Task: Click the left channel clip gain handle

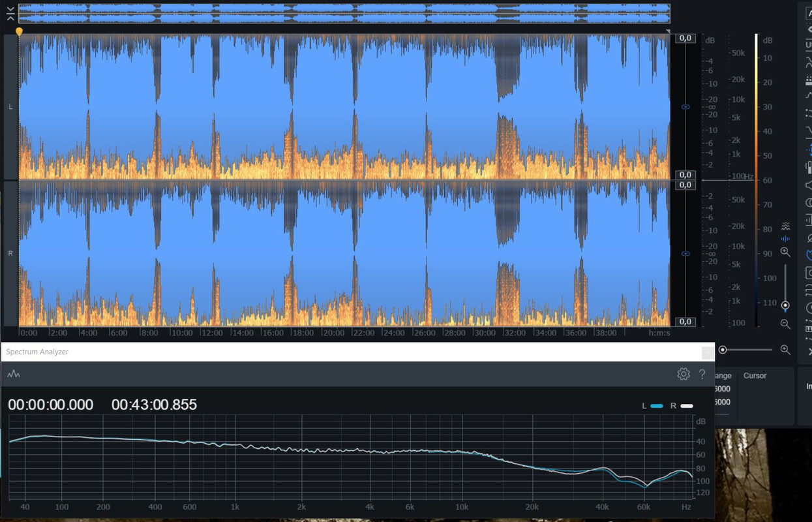Action: pyautogui.click(x=685, y=106)
